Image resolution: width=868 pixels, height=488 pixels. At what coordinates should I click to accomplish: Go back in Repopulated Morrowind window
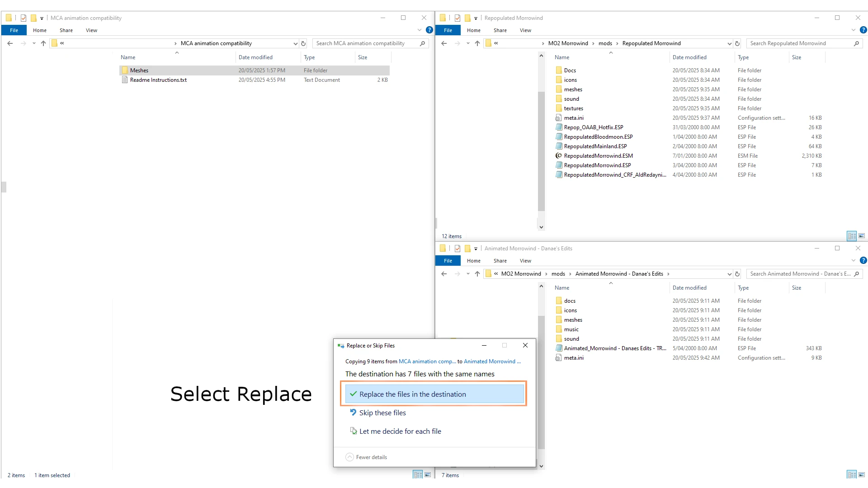point(444,43)
